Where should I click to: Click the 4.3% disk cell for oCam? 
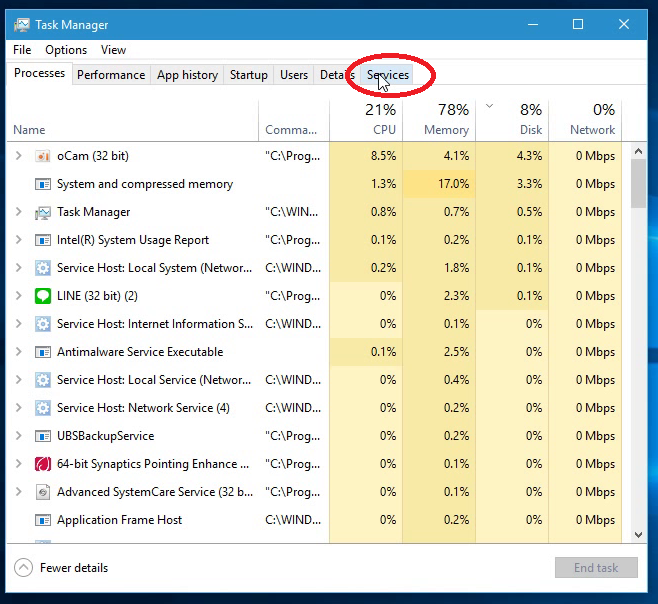point(512,156)
